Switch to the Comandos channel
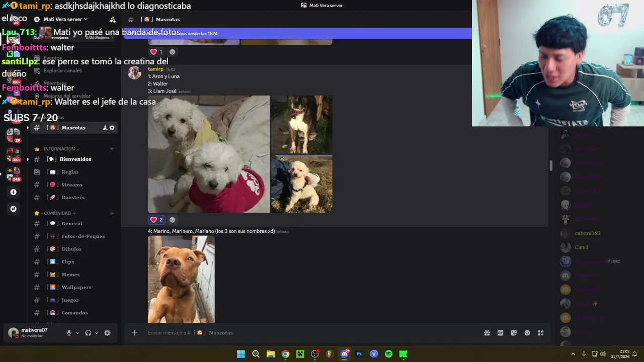This screenshot has width=644, height=362. [x=74, y=313]
